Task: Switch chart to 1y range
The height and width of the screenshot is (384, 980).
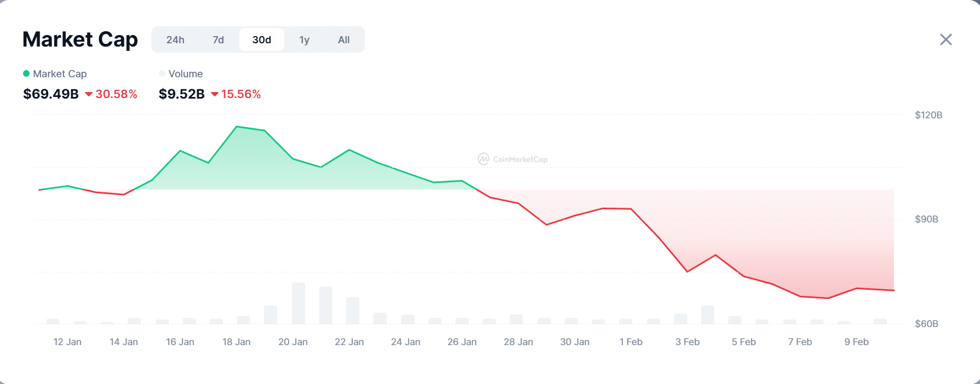Action: pyautogui.click(x=305, y=40)
